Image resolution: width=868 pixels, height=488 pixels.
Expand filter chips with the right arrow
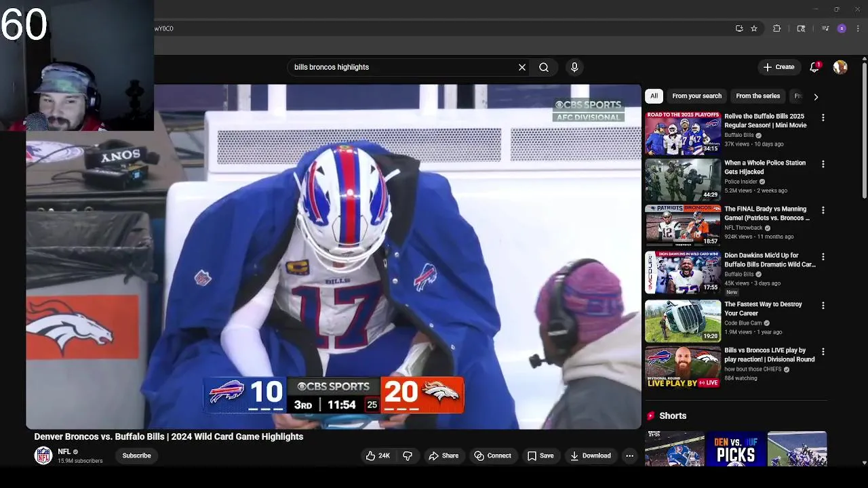tap(816, 96)
